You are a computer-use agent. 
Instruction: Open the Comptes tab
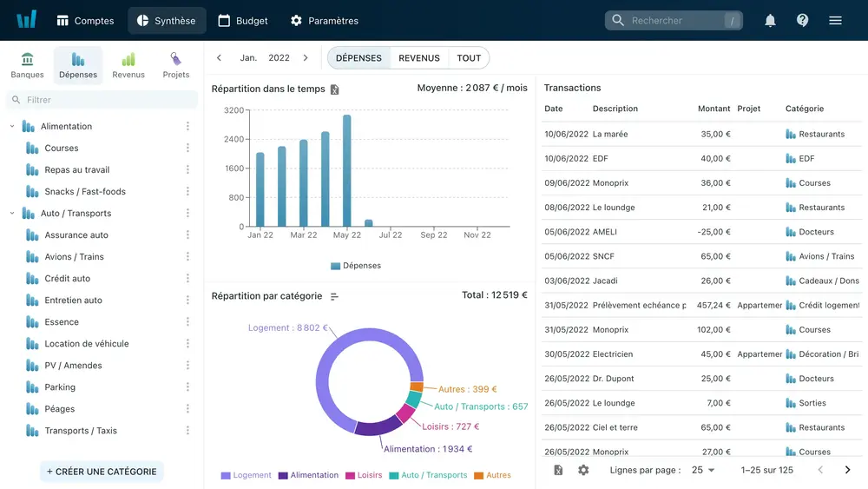pyautogui.click(x=85, y=21)
